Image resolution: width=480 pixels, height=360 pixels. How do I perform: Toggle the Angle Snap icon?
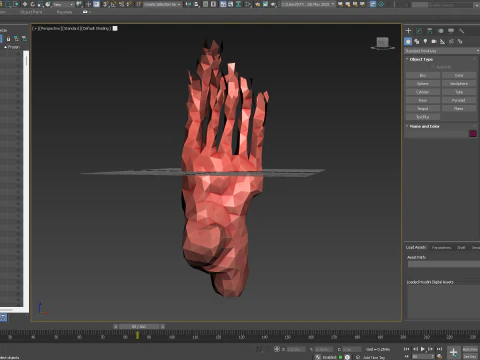click(113, 4)
